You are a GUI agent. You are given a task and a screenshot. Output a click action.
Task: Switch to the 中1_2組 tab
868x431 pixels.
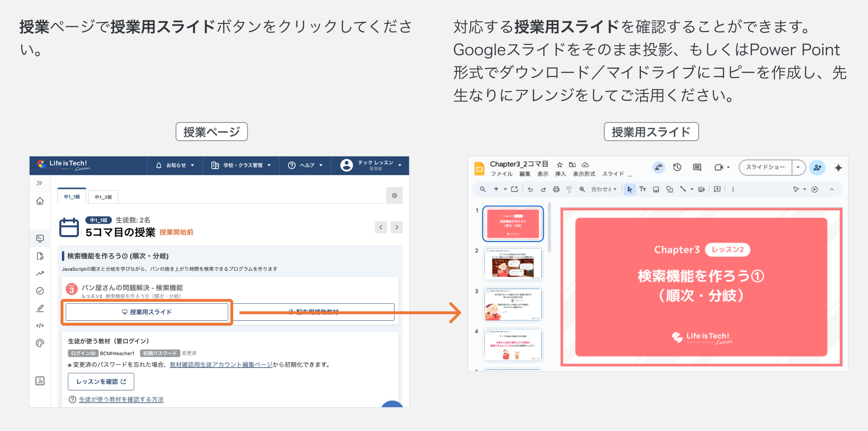[103, 196]
